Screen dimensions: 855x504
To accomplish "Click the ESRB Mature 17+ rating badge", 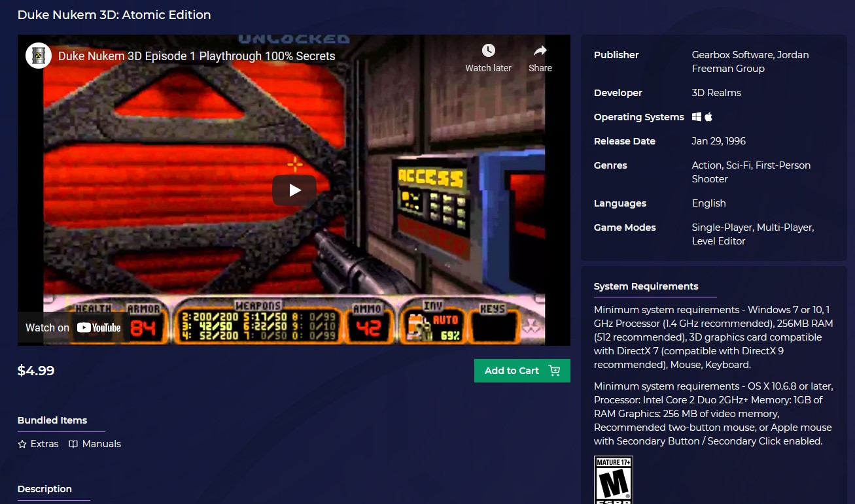I will click(x=614, y=480).
